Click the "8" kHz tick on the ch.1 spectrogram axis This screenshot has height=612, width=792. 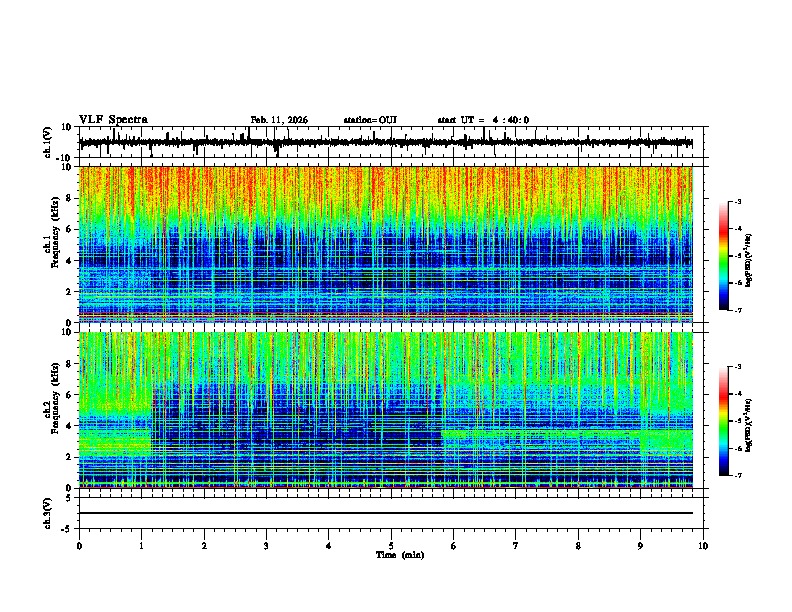point(70,198)
